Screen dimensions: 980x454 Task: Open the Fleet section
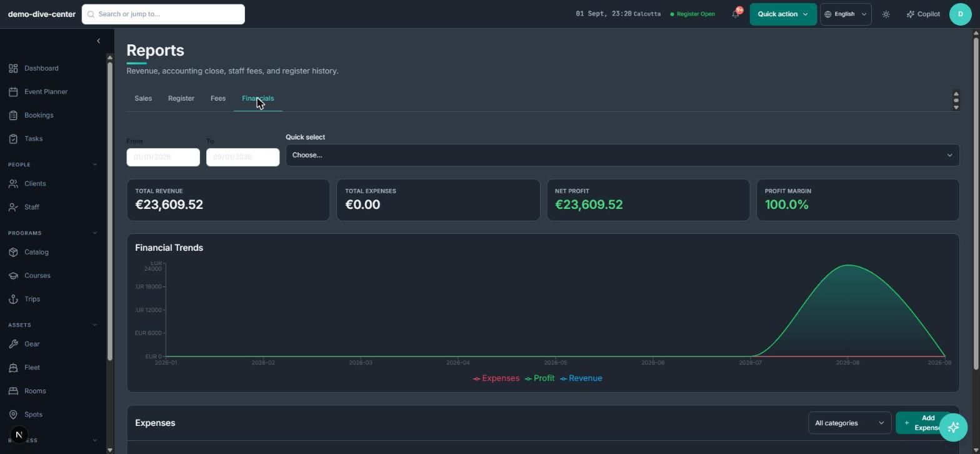click(x=32, y=368)
